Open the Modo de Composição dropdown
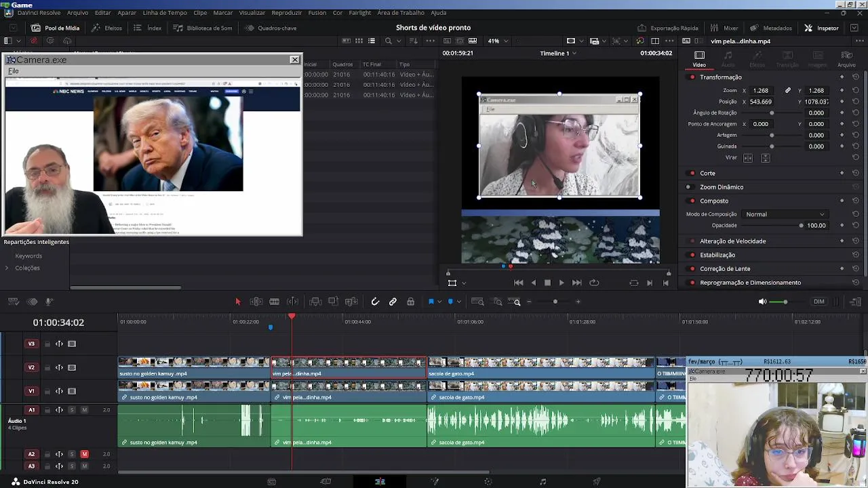This screenshot has width=868, height=488. tap(785, 214)
